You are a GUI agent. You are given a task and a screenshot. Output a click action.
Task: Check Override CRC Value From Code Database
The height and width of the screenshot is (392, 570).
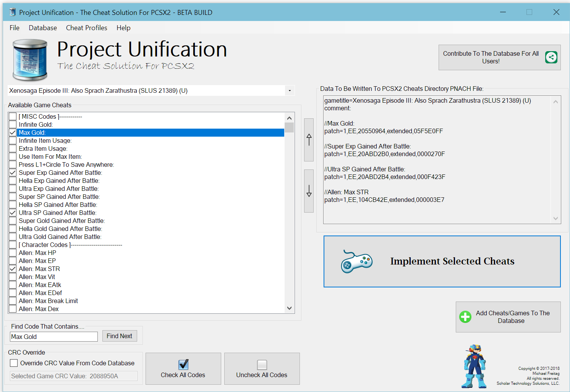pyautogui.click(x=14, y=363)
